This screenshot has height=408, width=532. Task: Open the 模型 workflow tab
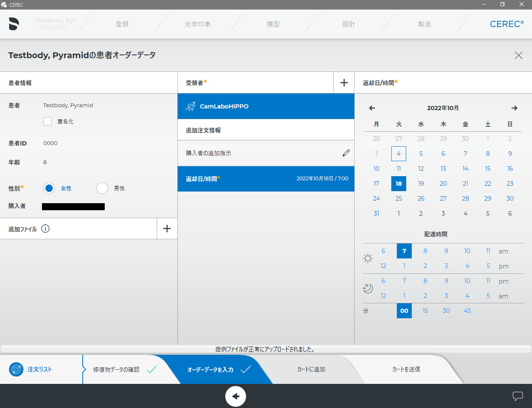273,24
